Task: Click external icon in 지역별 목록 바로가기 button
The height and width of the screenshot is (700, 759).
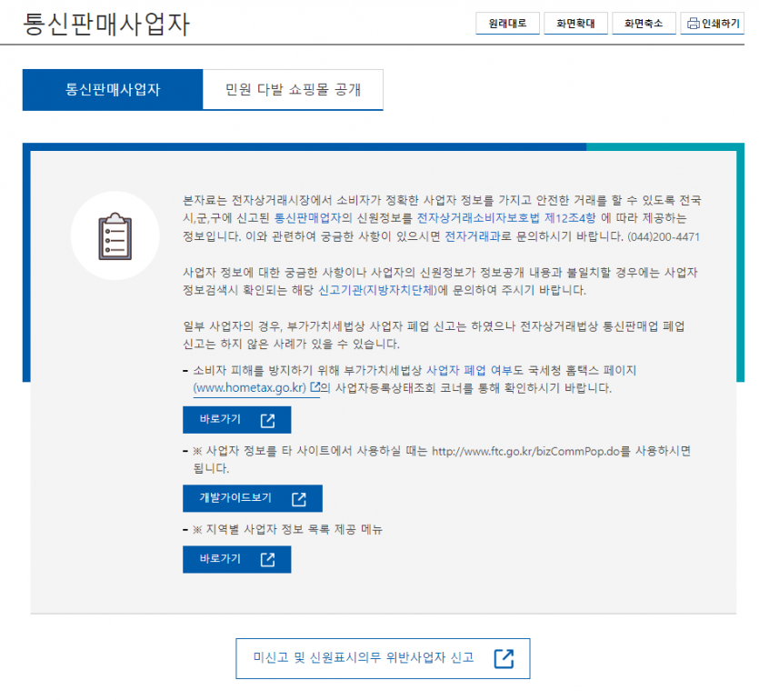Action: [267, 560]
